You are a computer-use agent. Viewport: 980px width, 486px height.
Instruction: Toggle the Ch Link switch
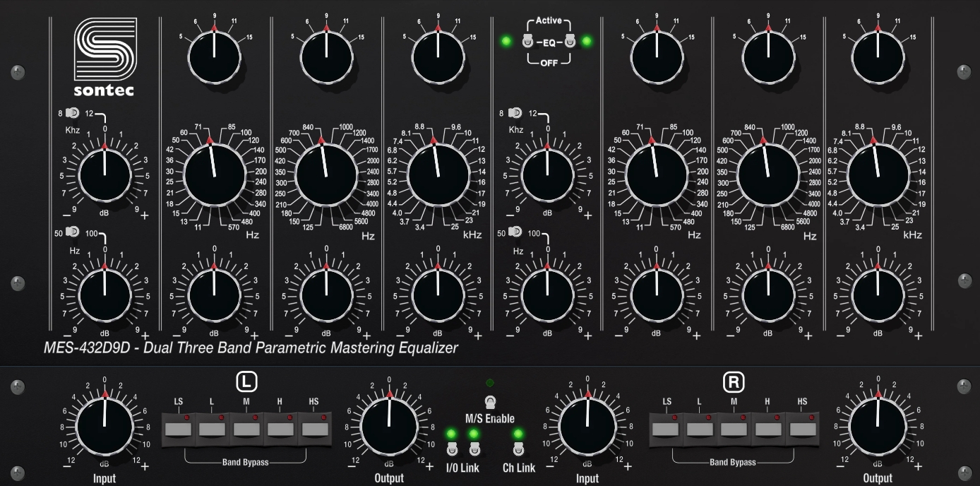click(x=518, y=449)
